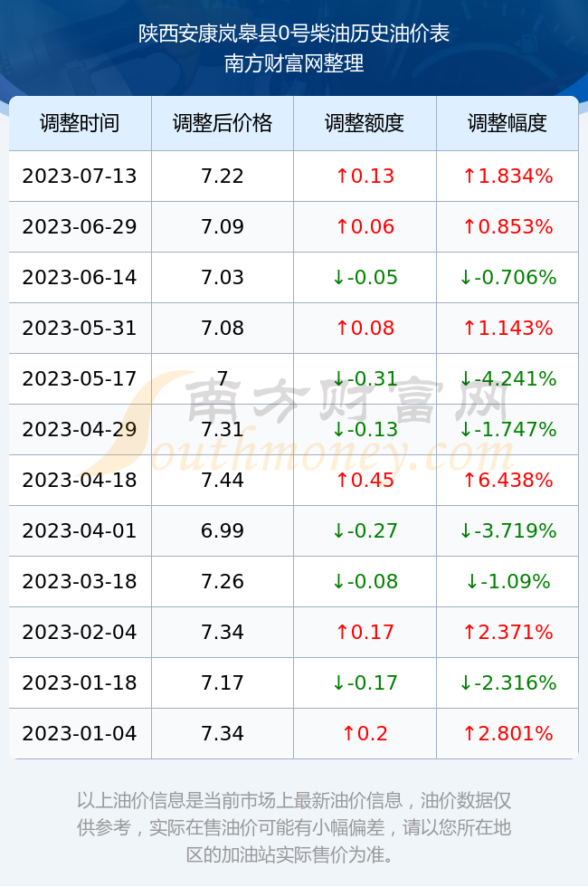Viewport: 588px width, 887px height.
Task: Click the 南方财富网整理 subtitle text
Action: pyautogui.click(x=294, y=62)
